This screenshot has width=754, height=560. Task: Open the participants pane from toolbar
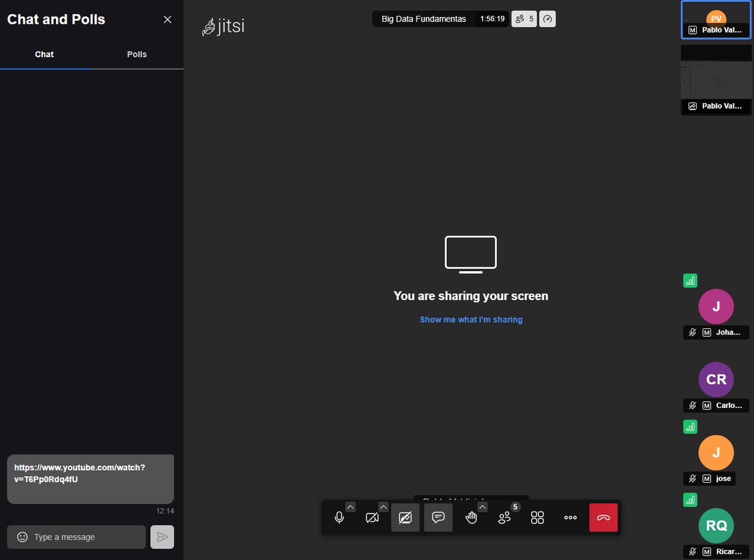(x=505, y=517)
